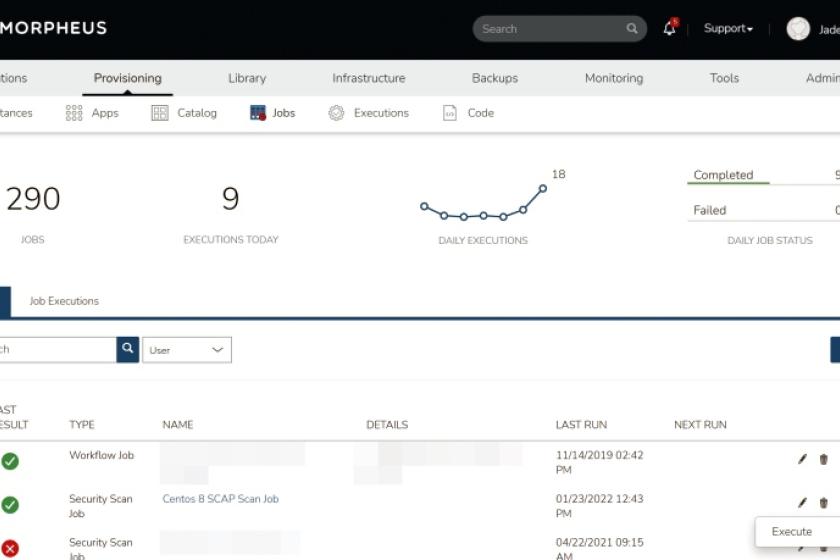Edit the Workflow Job with pencil icon
Viewport: 840px width, 560px height.
pyautogui.click(x=802, y=459)
